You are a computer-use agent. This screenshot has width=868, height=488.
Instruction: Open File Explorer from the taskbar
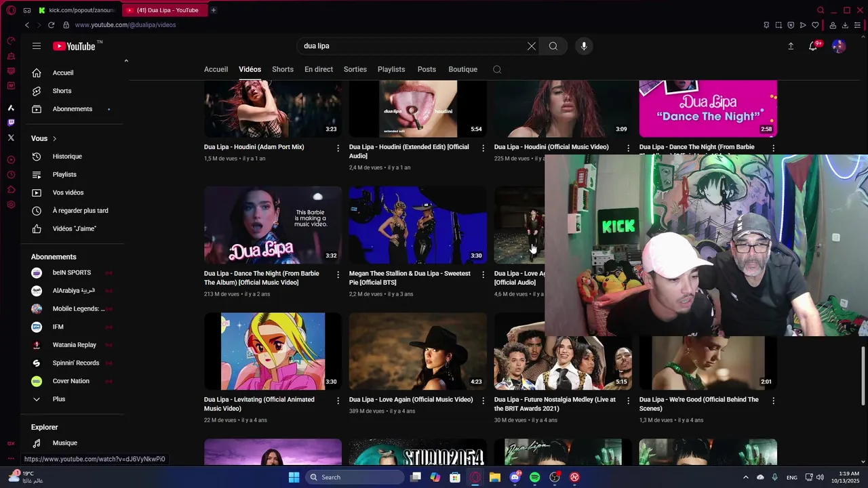(x=495, y=477)
